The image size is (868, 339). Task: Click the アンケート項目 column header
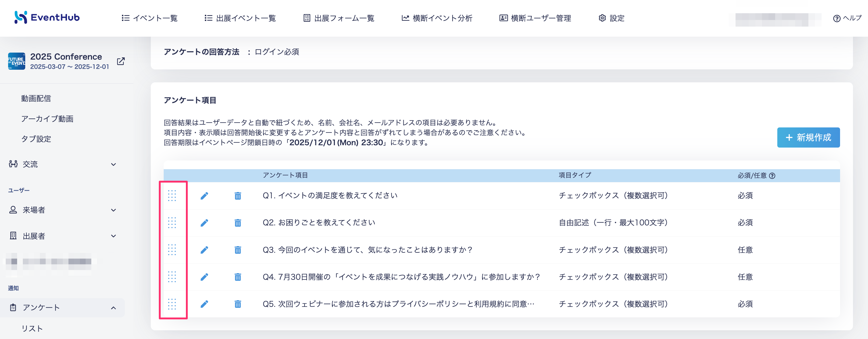285,176
